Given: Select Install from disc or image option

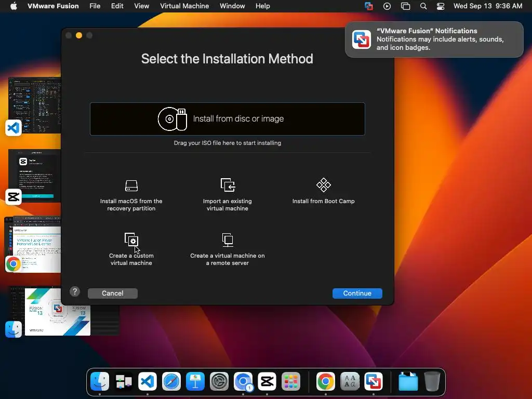Looking at the screenshot, I should coord(228,119).
